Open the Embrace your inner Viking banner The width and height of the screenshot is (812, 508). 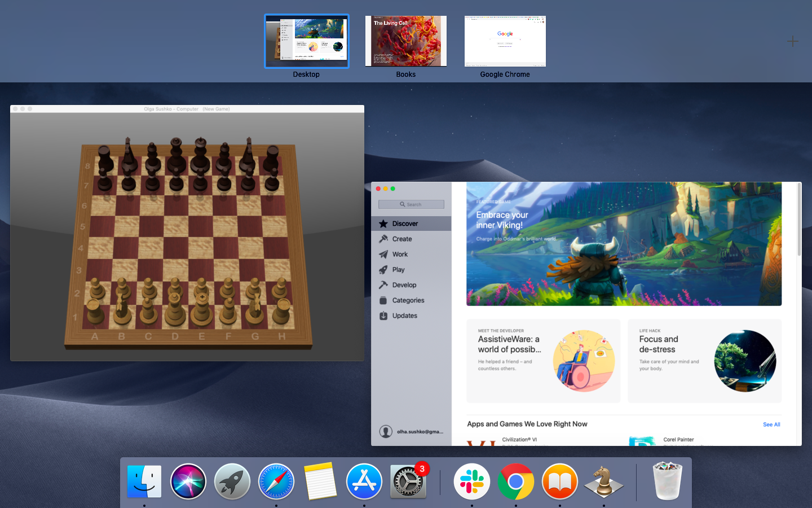pyautogui.click(x=624, y=244)
